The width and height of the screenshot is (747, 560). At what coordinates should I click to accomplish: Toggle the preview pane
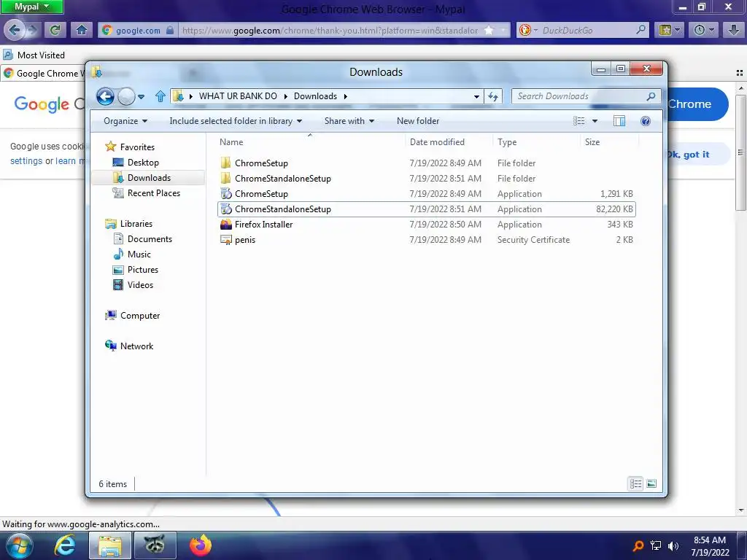[x=619, y=121]
